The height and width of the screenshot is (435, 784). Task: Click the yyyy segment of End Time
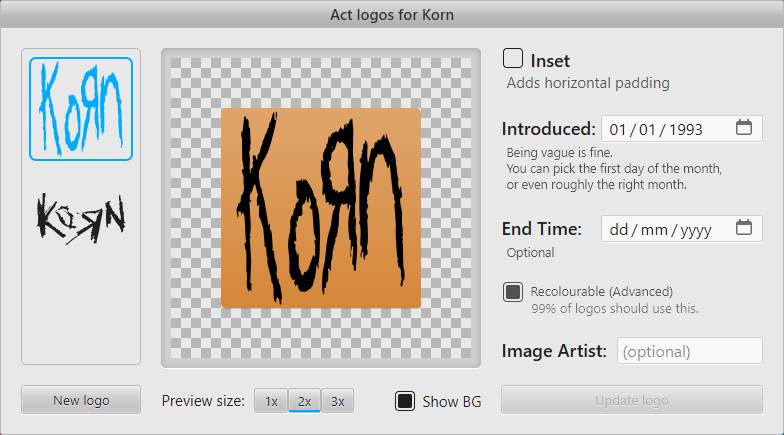point(695,229)
